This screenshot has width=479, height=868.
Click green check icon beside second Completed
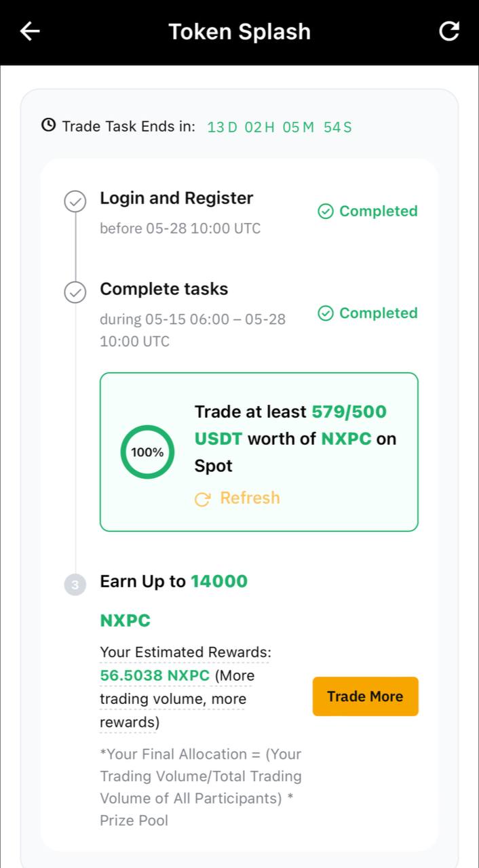326,313
